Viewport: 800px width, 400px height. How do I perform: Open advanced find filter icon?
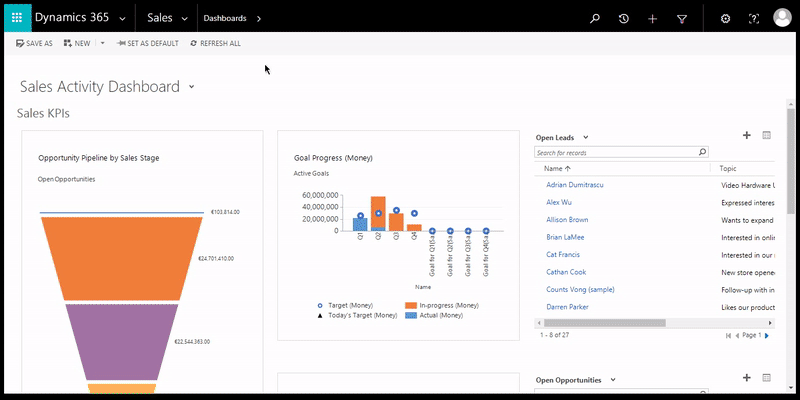(x=682, y=18)
